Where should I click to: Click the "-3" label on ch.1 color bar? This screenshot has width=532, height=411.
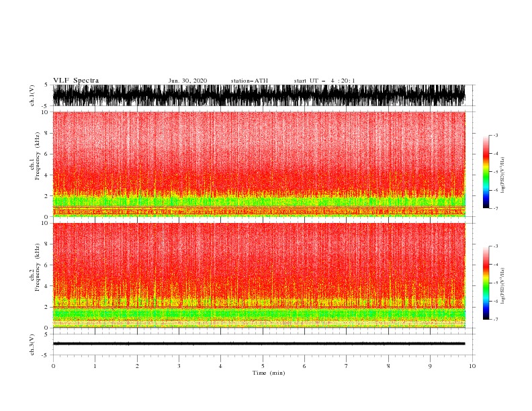495,135
